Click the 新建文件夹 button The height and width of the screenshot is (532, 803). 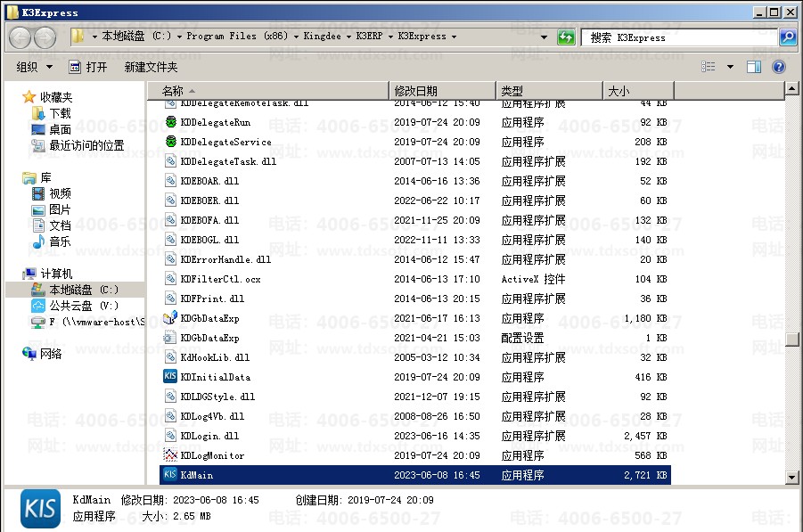coord(151,67)
